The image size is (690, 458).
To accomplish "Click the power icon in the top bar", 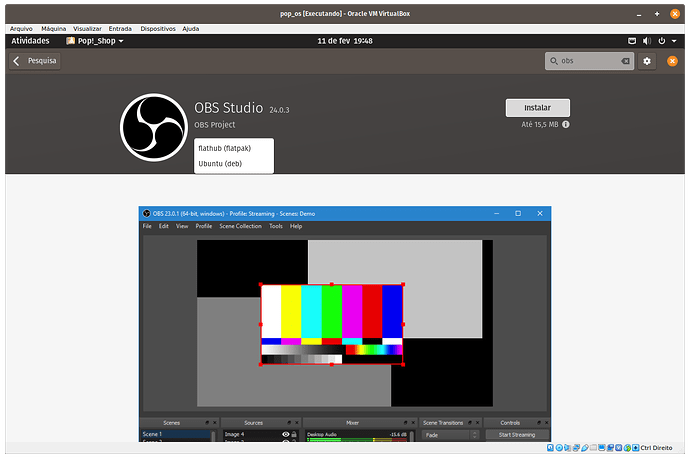I will (x=661, y=41).
